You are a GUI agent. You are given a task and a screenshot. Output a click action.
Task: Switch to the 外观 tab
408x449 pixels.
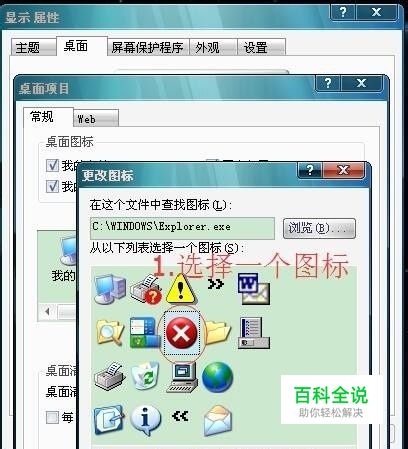coord(213,47)
